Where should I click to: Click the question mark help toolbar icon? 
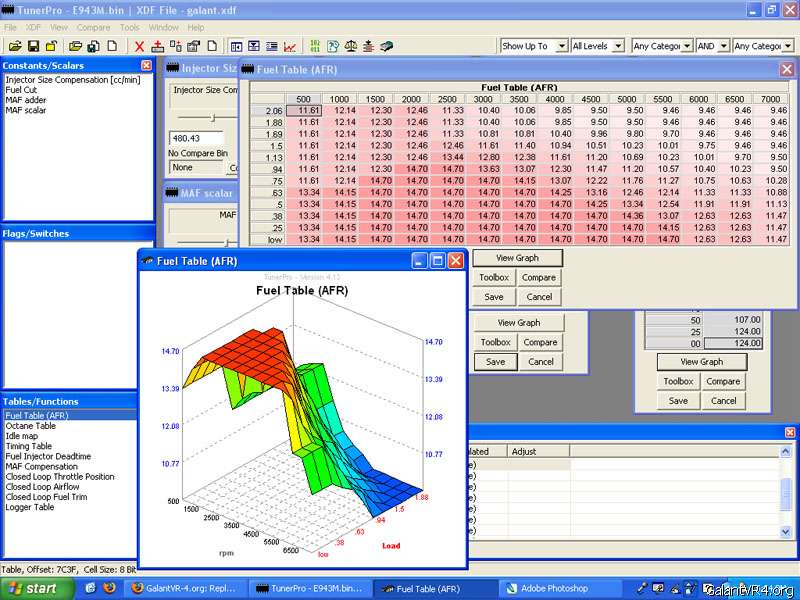pos(333,46)
